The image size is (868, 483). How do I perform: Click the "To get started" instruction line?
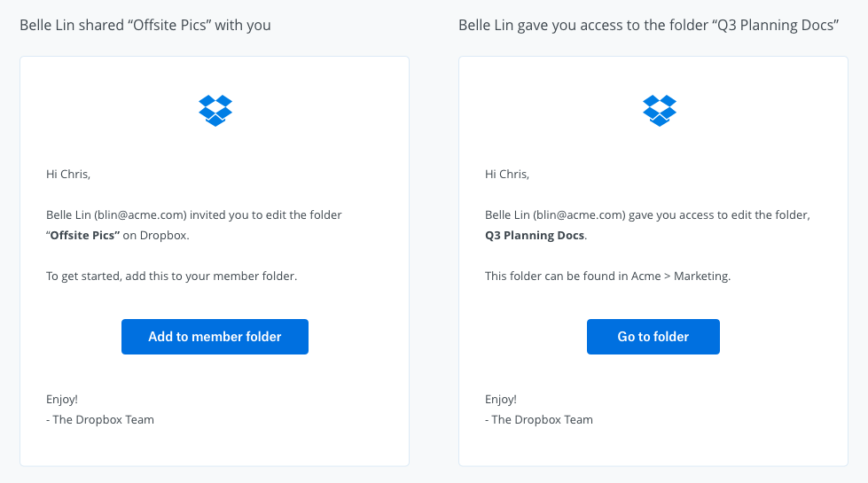point(172,277)
